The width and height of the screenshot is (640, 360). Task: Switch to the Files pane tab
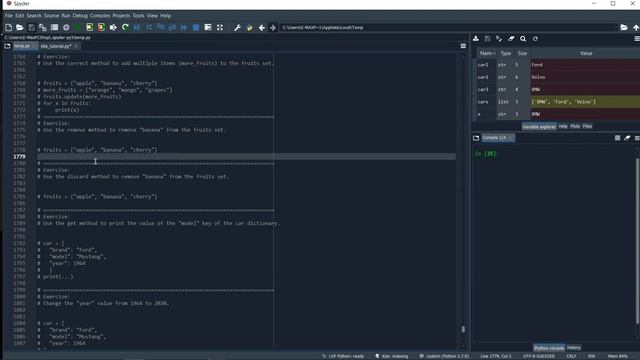pos(587,127)
